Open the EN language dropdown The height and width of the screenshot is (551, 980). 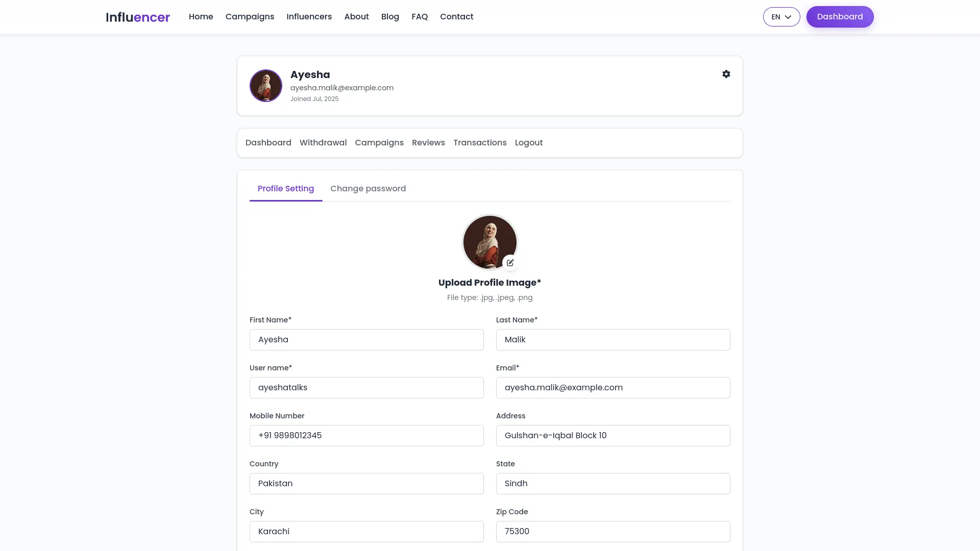(781, 17)
